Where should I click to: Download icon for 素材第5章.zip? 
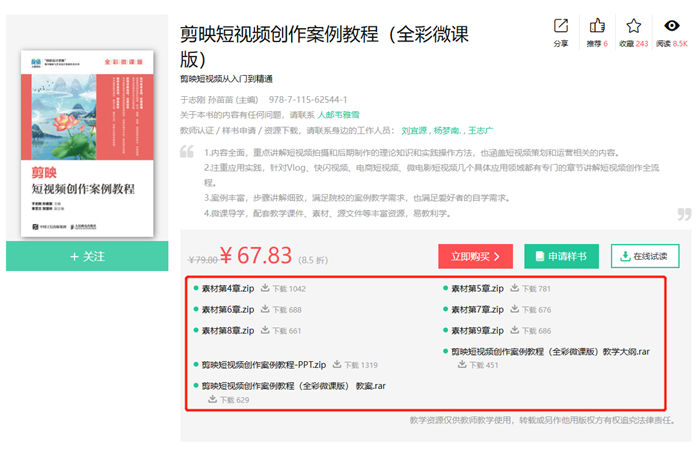[x=514, y=288]
